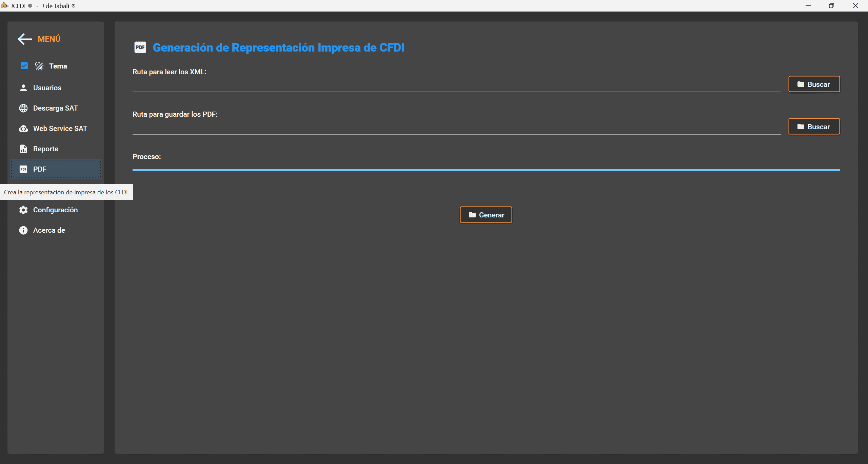Expand the Configuración section
This screenshot has width=868, height=464.
point(55,210)
